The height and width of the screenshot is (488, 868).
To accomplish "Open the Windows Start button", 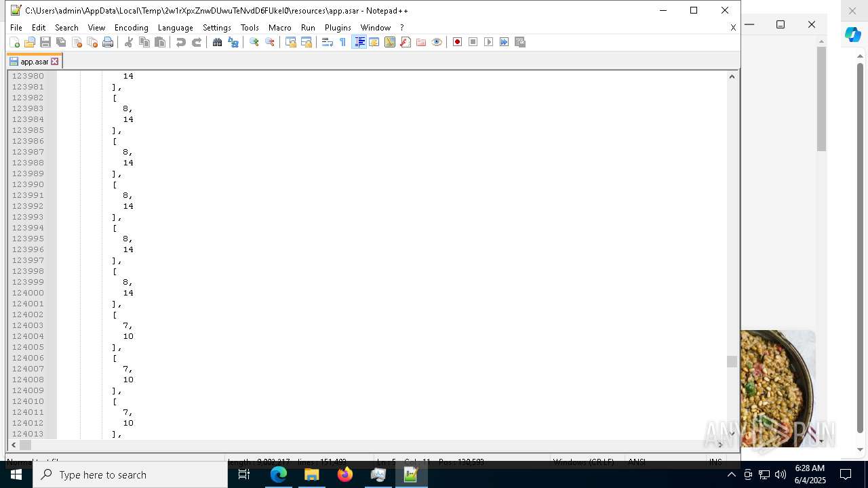I will [16, 474].
